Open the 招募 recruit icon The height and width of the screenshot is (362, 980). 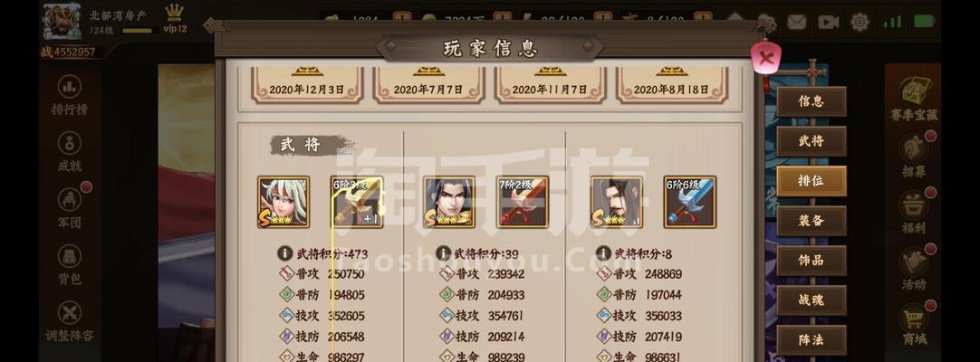pos(914,154)
